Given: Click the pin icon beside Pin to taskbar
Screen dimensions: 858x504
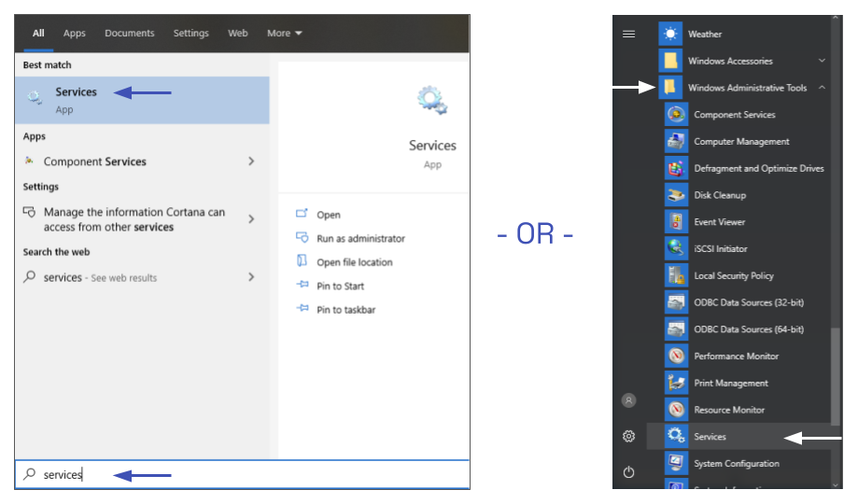Looking at the screenshot, I should pyautogui.click(x=302, y=308).
